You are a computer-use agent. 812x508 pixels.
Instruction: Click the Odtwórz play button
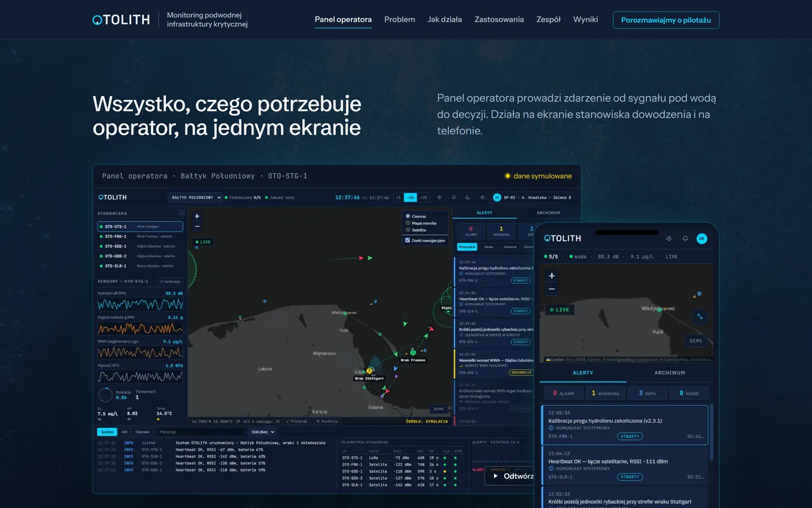[509, 476]
